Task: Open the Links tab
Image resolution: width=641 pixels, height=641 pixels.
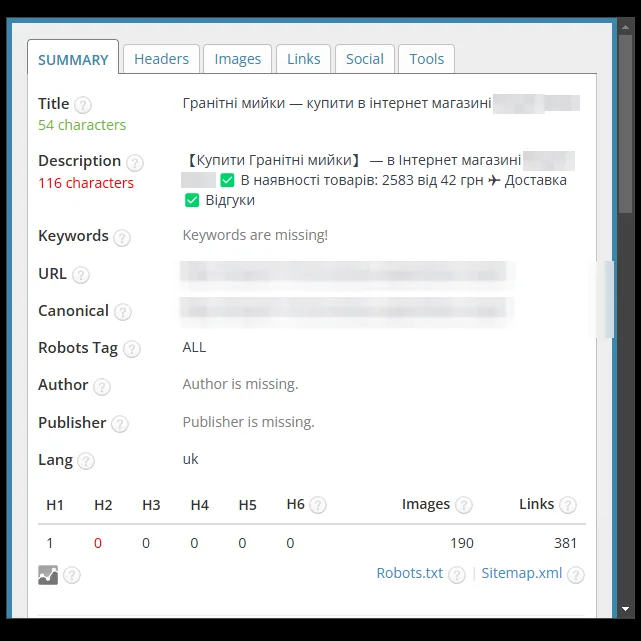Action: 303,59
